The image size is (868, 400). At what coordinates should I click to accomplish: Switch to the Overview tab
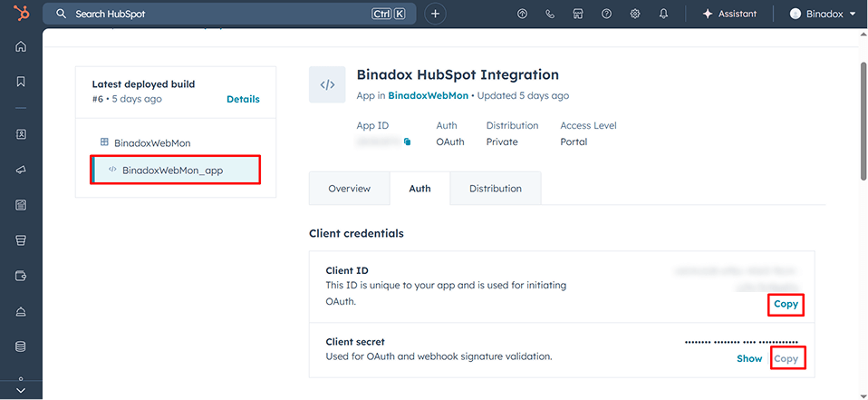[350, 189]
